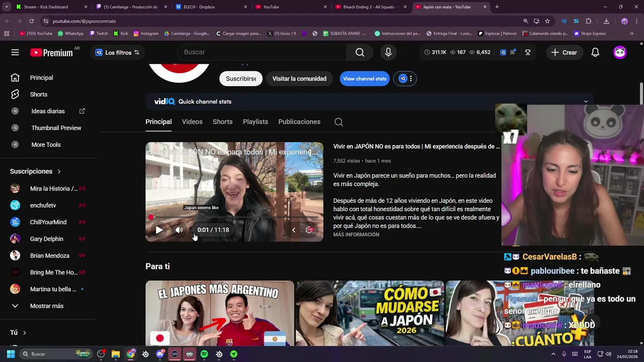Open Ideas diarias sidebar link
This screenshot has width=644, height=362.
49,111
